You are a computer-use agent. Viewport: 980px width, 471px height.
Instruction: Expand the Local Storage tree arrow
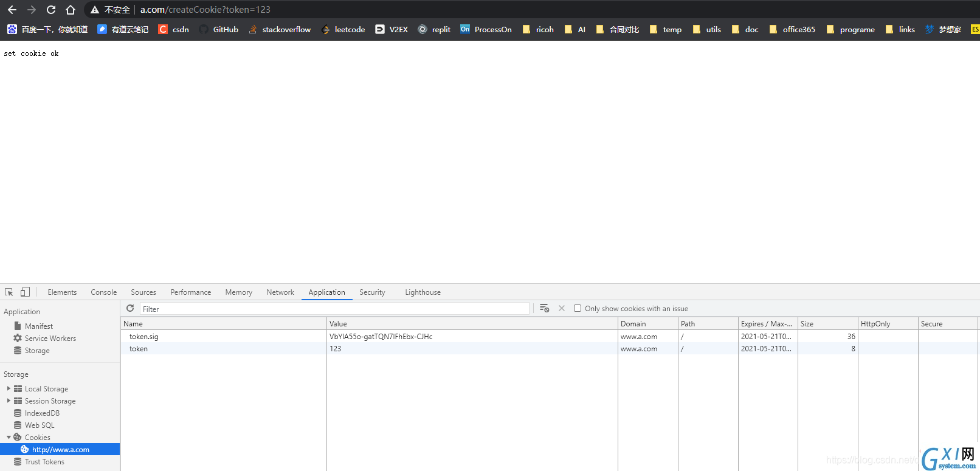(9, 389)
